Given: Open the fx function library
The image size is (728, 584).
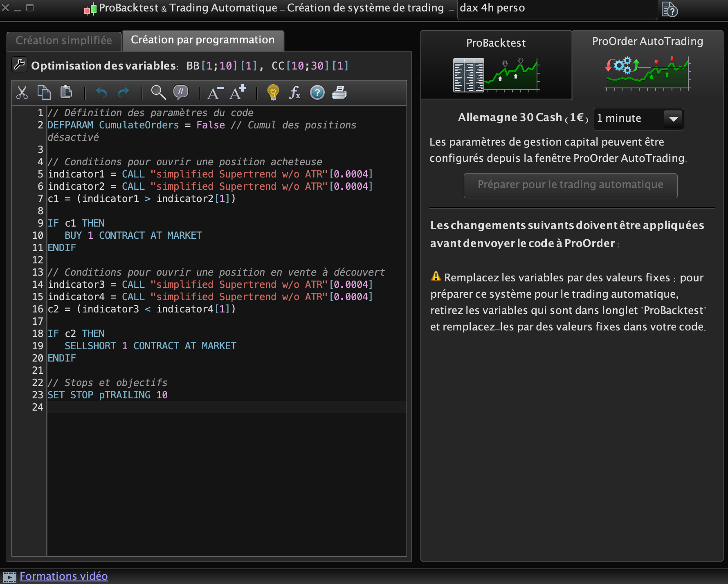Looking at the screenshot, I should coord(294,93).
